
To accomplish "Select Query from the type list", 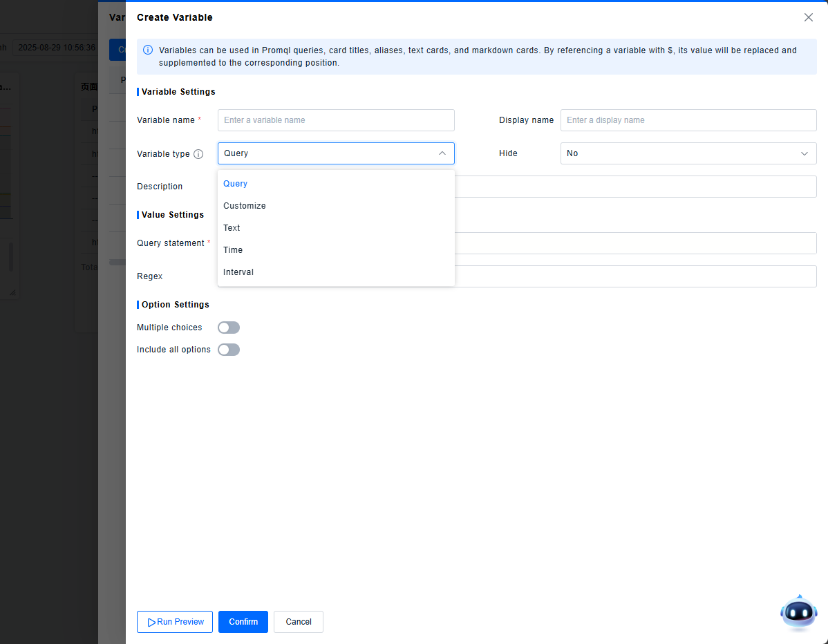I will [x=236, y=184].
